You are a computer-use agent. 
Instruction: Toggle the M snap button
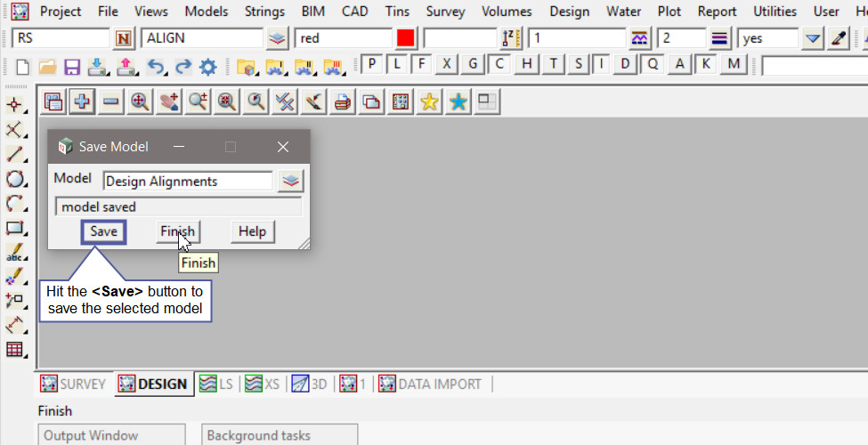point(734,64)
